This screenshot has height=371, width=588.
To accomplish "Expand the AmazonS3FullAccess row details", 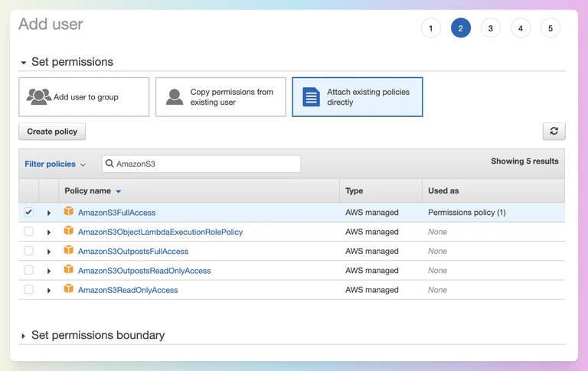I will (x=49, y=213).
